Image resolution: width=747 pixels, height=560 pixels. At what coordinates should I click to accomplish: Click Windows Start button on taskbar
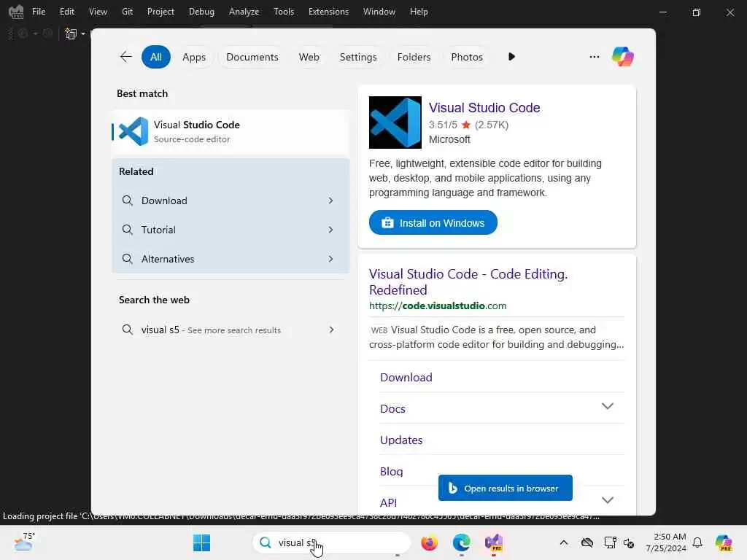201,542
